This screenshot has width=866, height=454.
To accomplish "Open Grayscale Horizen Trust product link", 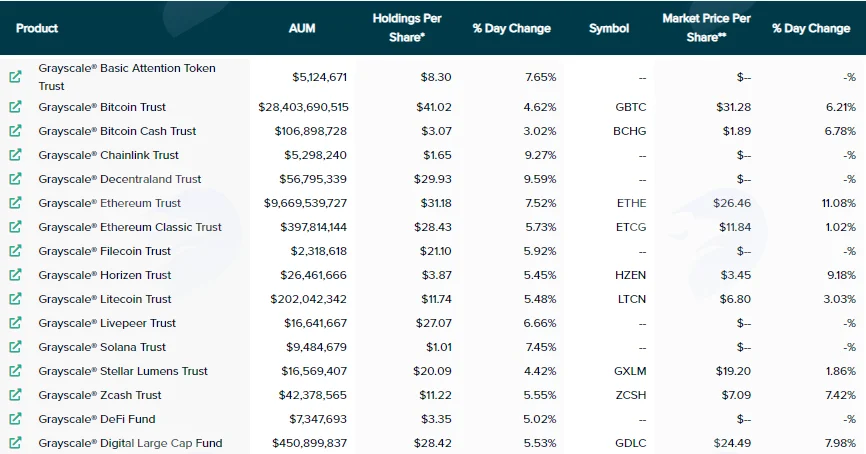I will point(105,275).
